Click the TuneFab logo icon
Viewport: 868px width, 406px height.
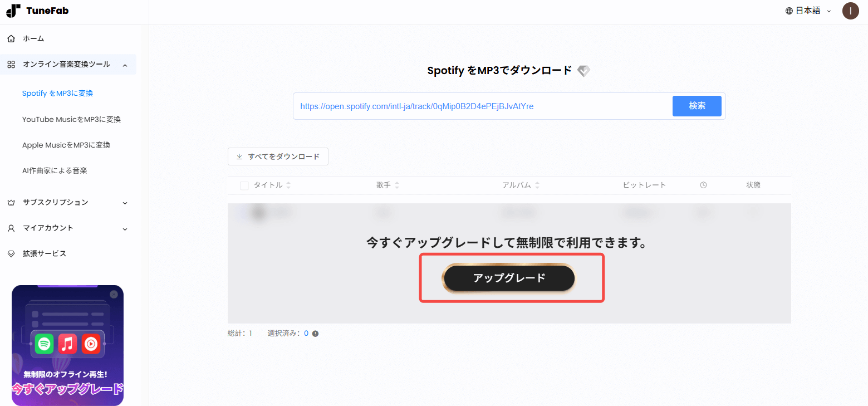13,11
